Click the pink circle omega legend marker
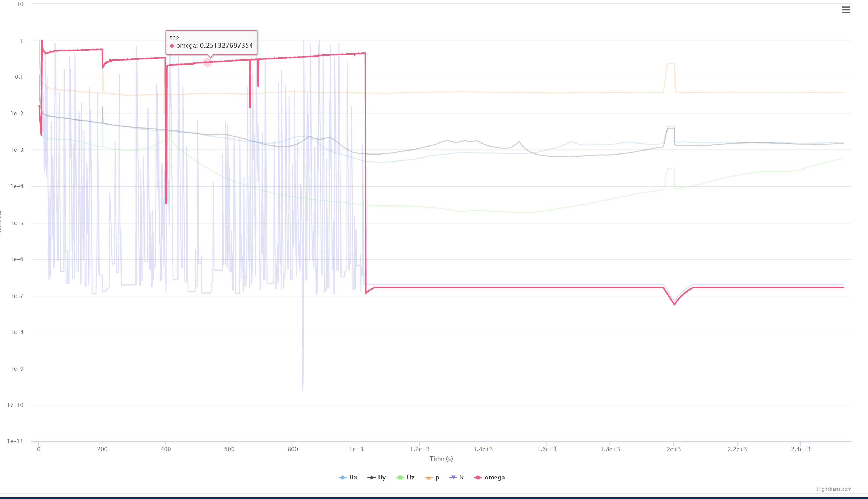This screenshot has width=868, height=499. click(478, 477)
